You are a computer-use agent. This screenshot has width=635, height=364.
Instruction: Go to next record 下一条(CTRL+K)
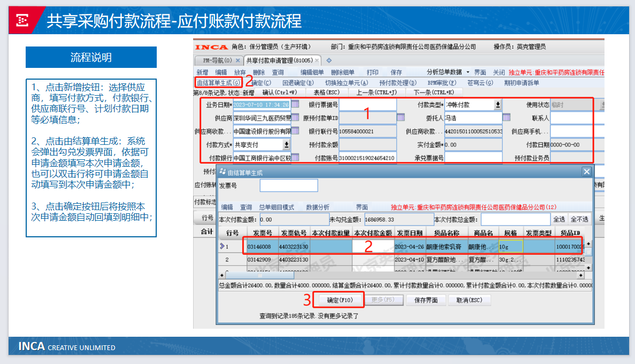[x=434, y=92]
